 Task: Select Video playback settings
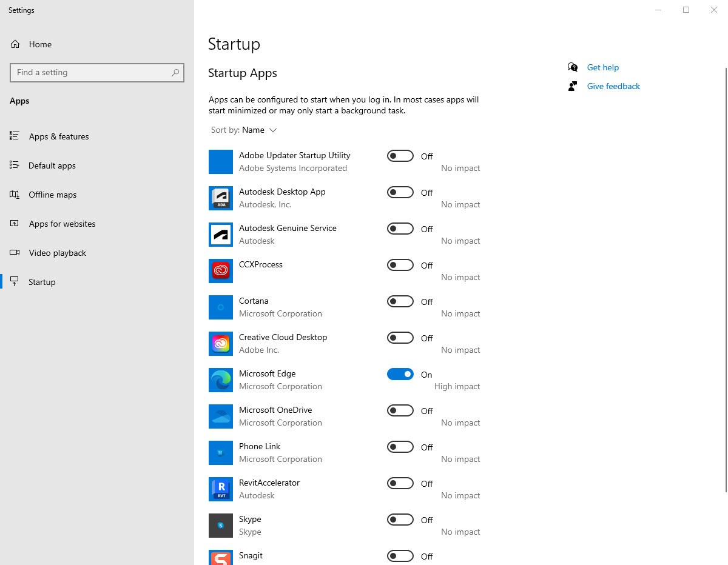click(x=97, y=253)
